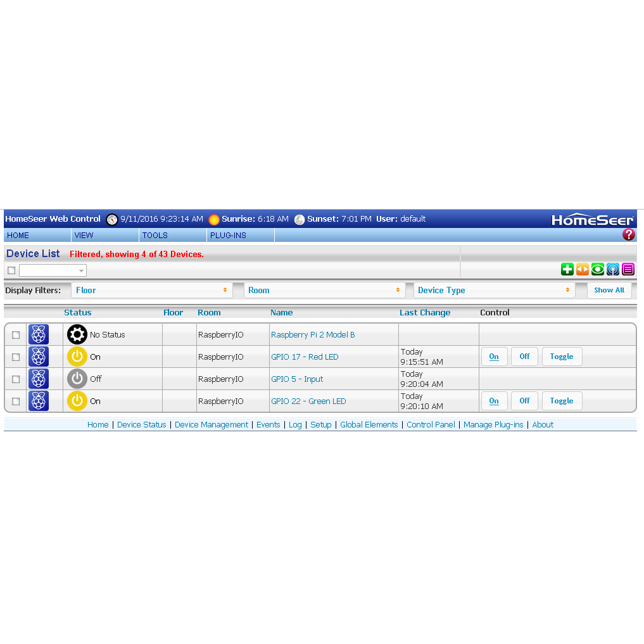Tick the checkbox for Raspberry Pi 2 Model B
This screenshot has height=644, width=644.
tap(16, 335)
